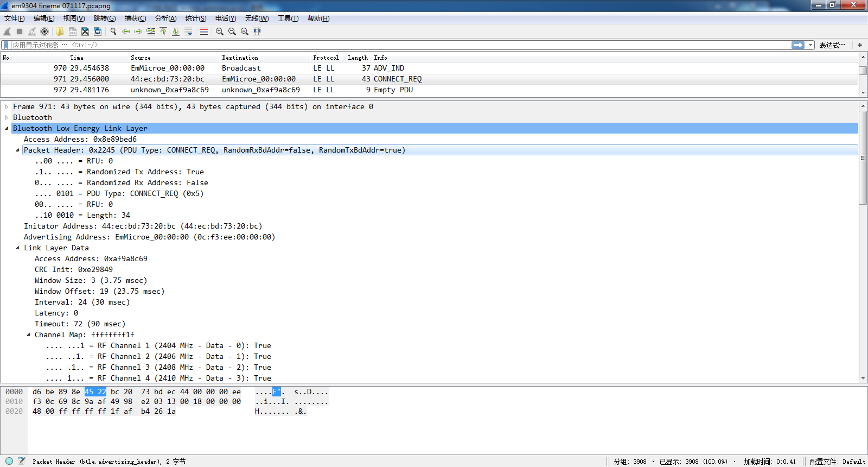
Task: Save this capture file
Action: (73, 31)
